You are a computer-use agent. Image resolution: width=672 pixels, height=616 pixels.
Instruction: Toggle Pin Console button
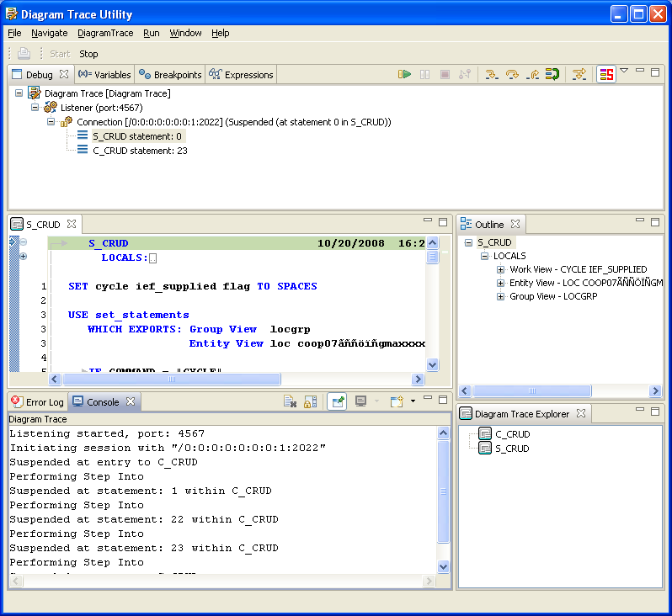tap(337, 402)
